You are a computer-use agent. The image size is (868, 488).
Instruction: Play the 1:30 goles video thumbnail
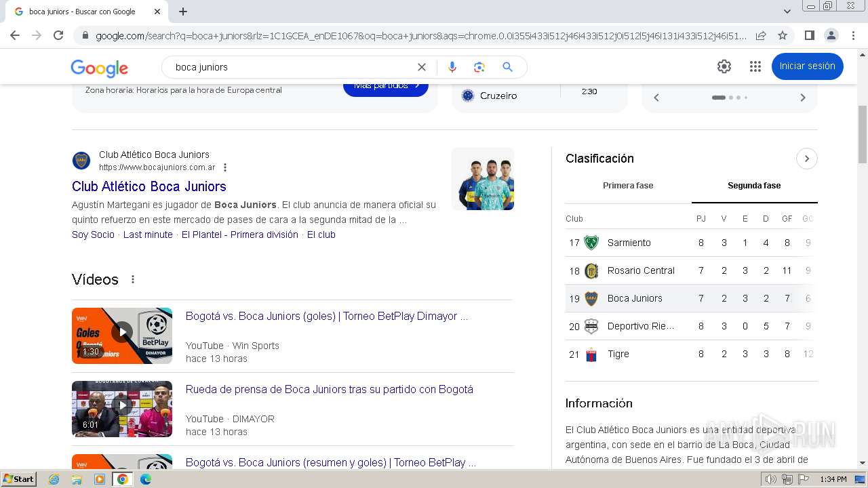click(x=122, y=335)
